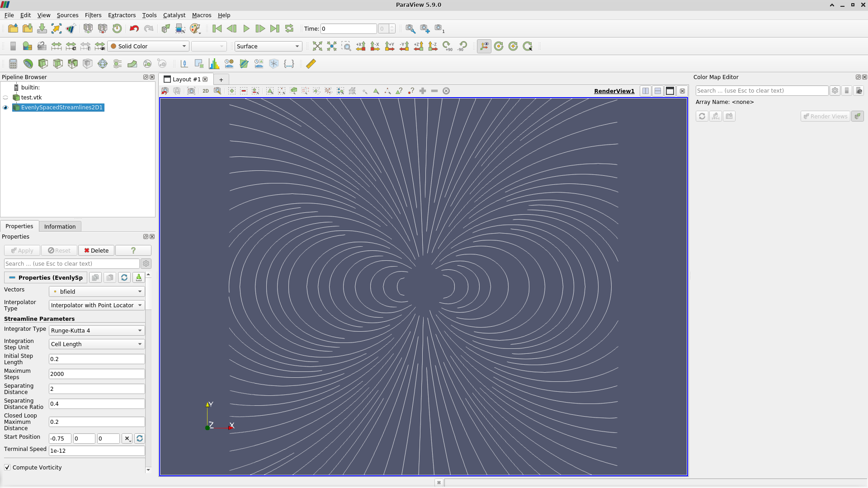
Task: Add a new layout tab
Action: pyautogui.click(x=221, y=80)
